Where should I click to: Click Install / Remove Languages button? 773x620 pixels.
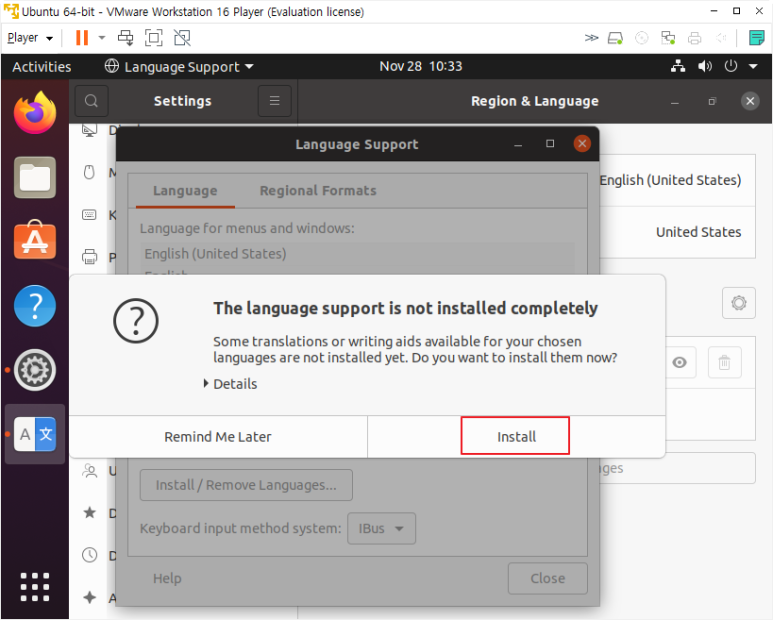[246, 485]
